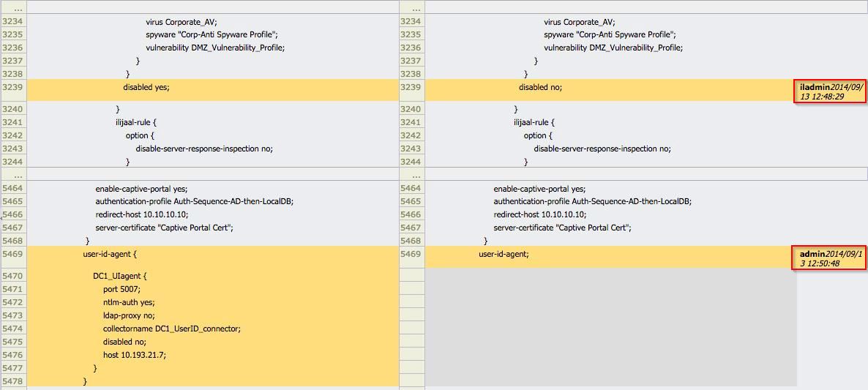
Task: Select line number 5470 in the left gutter
Action: click(x=13, y=276)
